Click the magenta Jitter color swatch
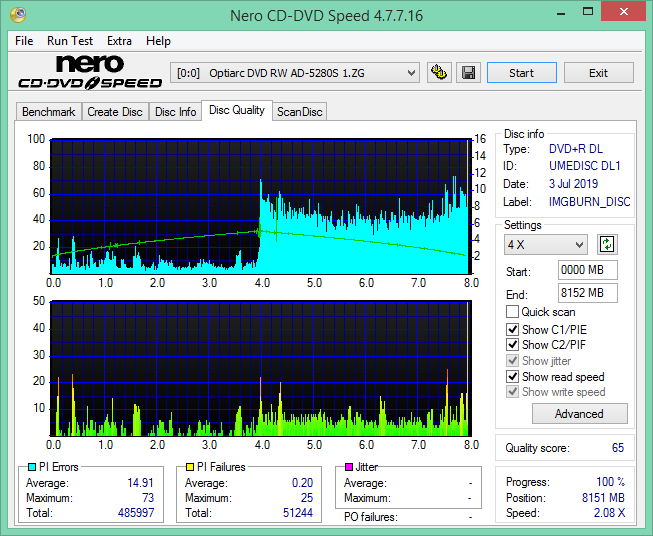 tap(349, 467)
